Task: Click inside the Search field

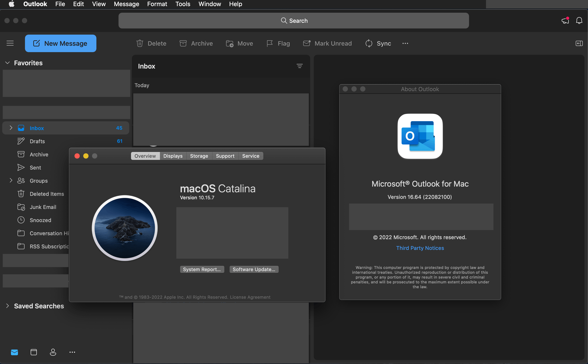Action: click(294, 20)
